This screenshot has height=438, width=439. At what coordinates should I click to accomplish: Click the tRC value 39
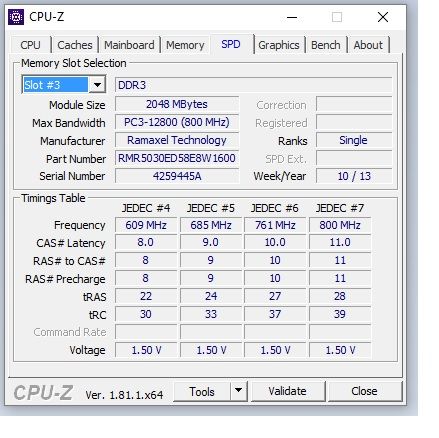340,314
